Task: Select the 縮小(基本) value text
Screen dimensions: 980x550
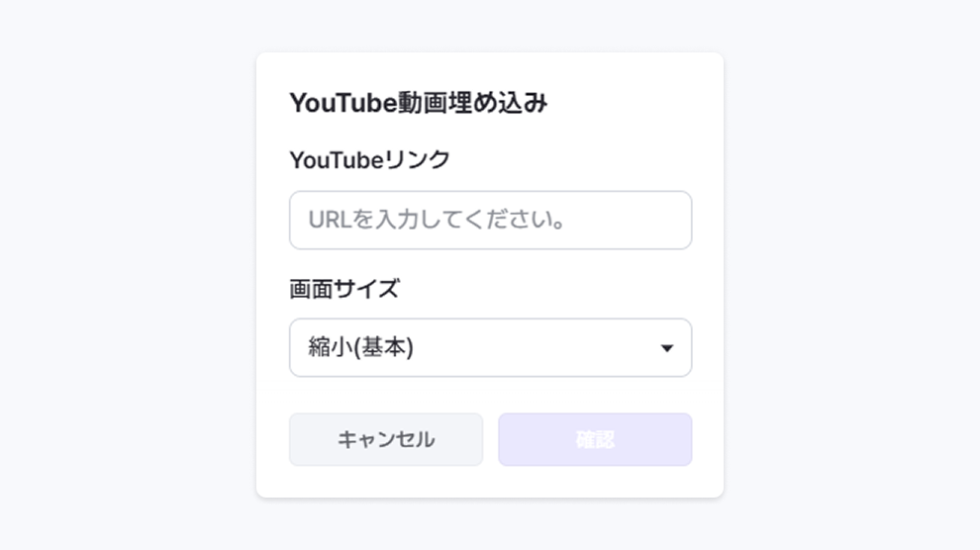Action: (360, 347)
